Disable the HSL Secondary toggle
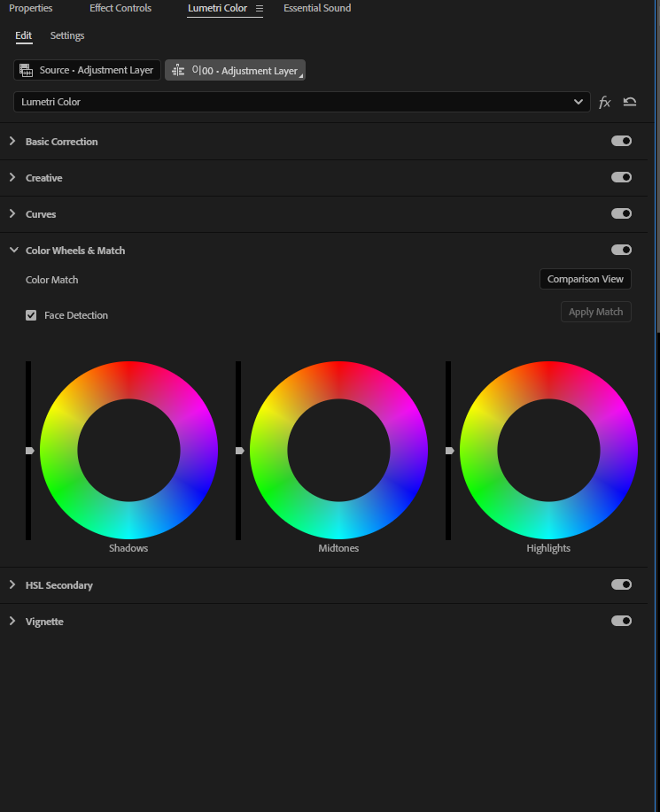This screenshot has width=660, height=812. pyautogui.click(x=621, y=584)
